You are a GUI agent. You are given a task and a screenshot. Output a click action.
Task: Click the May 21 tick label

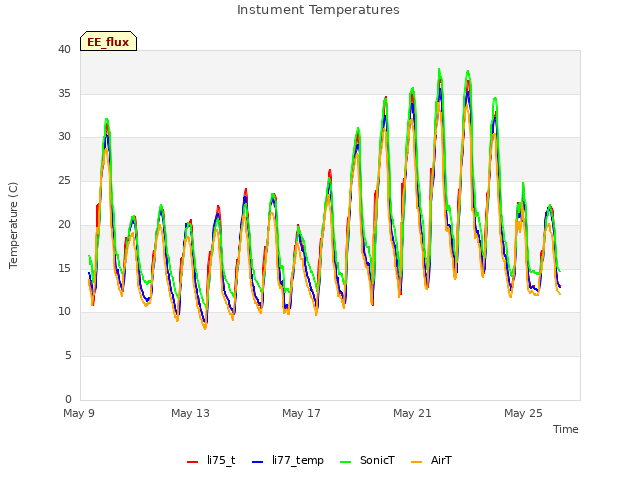(412, 413)
